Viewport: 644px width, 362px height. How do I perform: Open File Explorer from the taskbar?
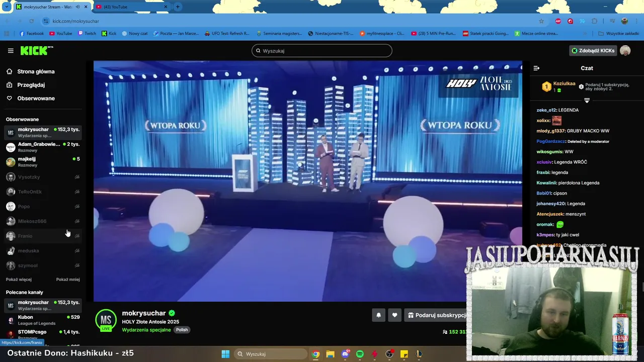coord(330,354)
